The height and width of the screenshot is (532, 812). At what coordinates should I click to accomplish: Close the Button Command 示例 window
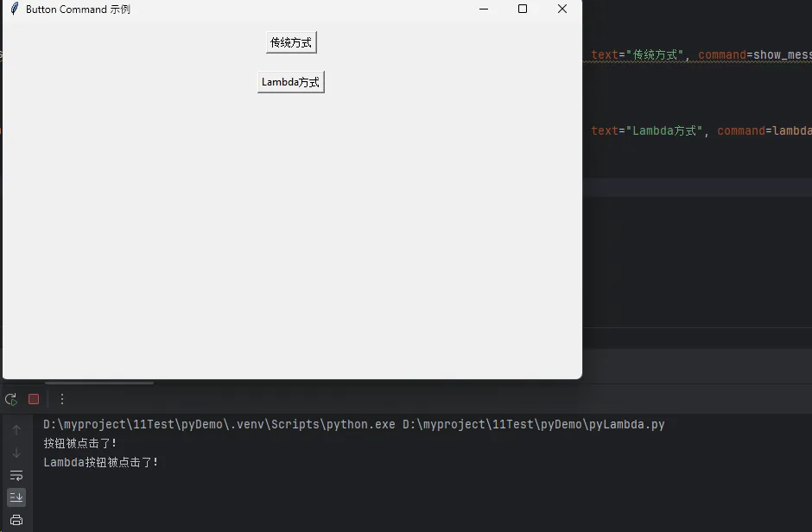click(x=562, y=9)
